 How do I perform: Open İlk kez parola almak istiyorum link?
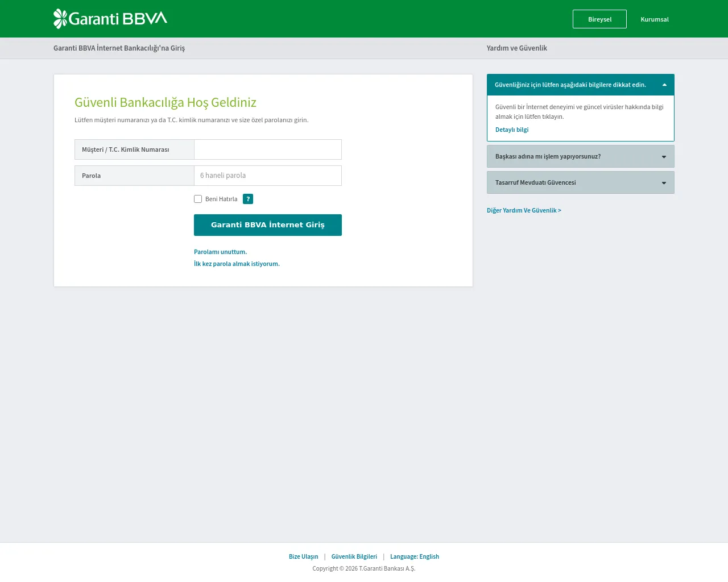(x=237, y=264)
